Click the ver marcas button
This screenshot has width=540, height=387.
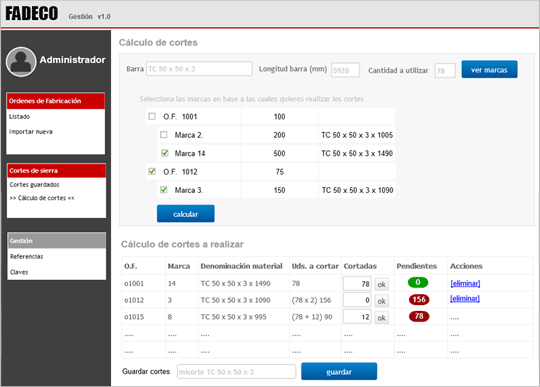489,70
